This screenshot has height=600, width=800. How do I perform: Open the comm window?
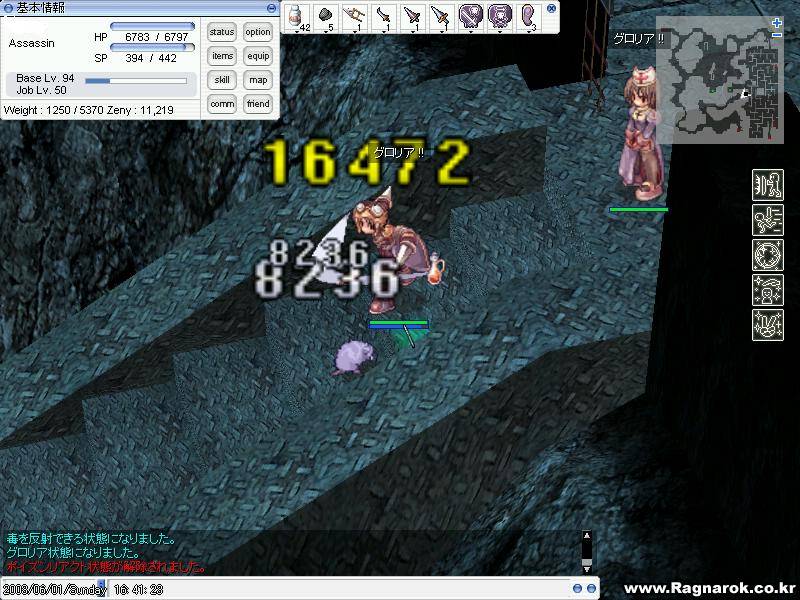(x=222, y=104)
